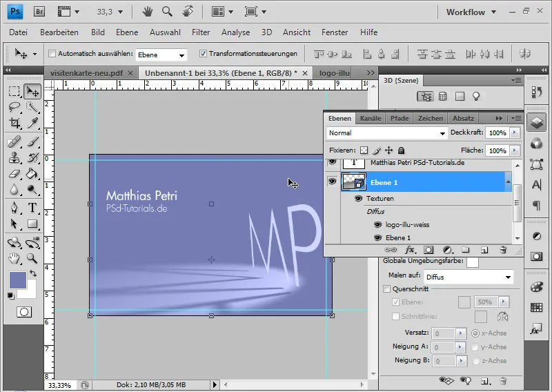Delete layer with Ebenen panel trash icon

tap(504, 250)
